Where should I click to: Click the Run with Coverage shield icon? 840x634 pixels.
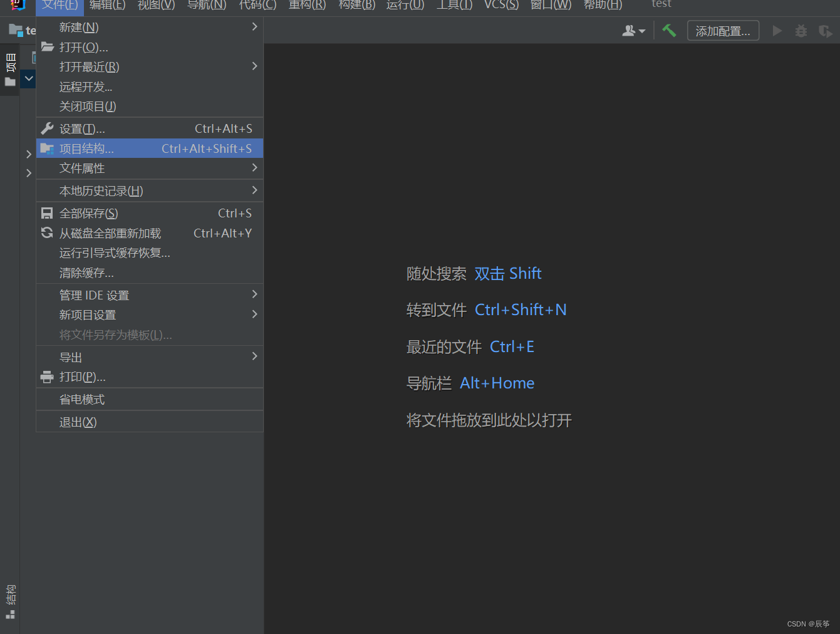pyautogui.click(x=825, y=31)
